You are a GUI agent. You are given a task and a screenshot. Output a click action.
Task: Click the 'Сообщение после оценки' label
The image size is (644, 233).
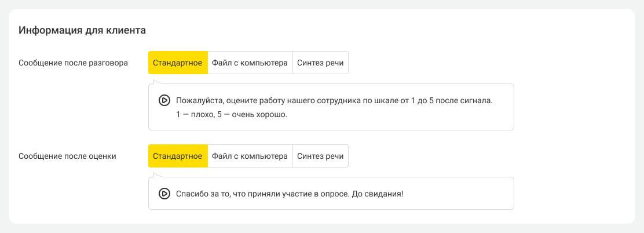click(68, 156)
